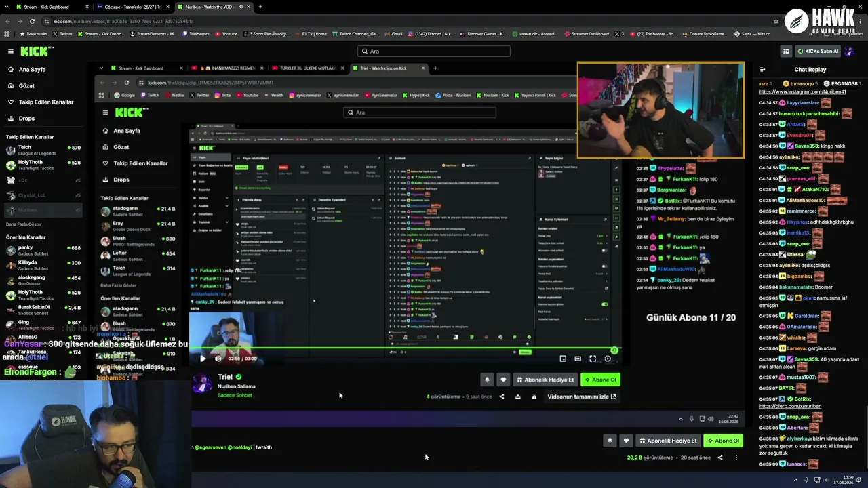
Task: Click 'Videonun tamamını izle' under the Triel clip
Action: (582, 396)
